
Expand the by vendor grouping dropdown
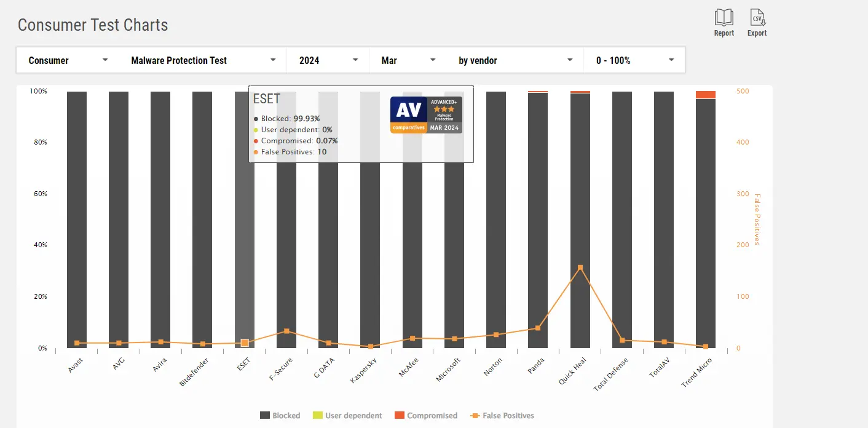(515, 60)
